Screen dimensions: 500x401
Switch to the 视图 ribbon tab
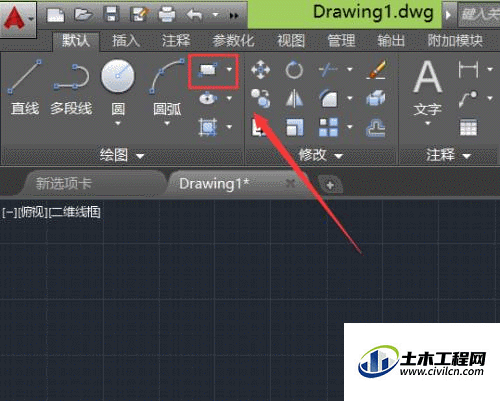click(x=291, y=41)
